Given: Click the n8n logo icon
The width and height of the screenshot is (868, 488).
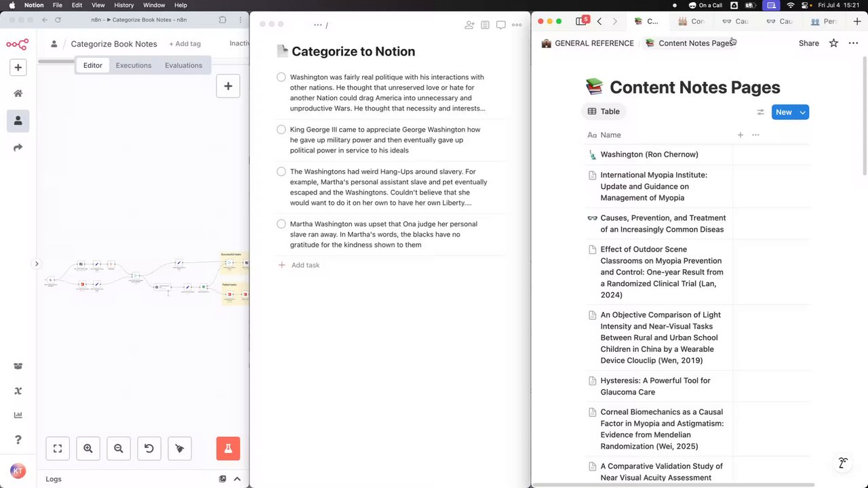Looking at the screenshot, I should pos(18,45).
